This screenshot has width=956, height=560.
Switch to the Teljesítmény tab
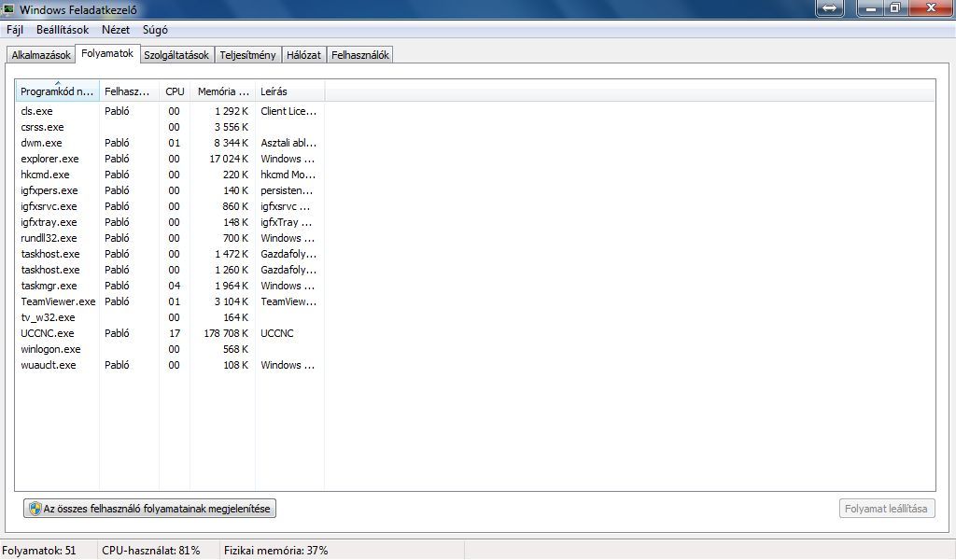[x=247, y=55]
